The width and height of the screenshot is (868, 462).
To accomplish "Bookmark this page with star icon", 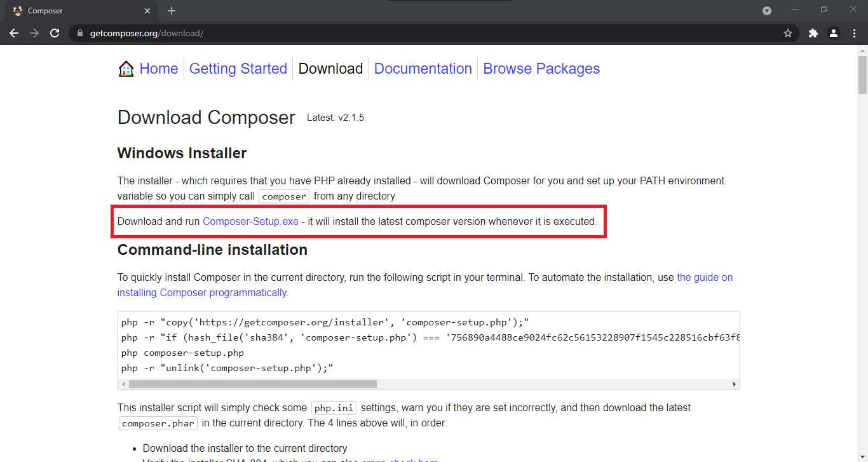I will (788, 33).
